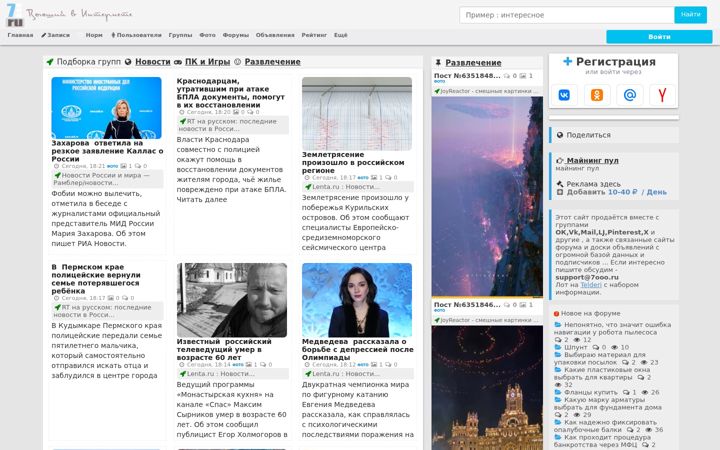Click the rocket icon before Подборка групп
Image resolution: width=720 pixels, height=450 pixels.
(x=50, y=62)
